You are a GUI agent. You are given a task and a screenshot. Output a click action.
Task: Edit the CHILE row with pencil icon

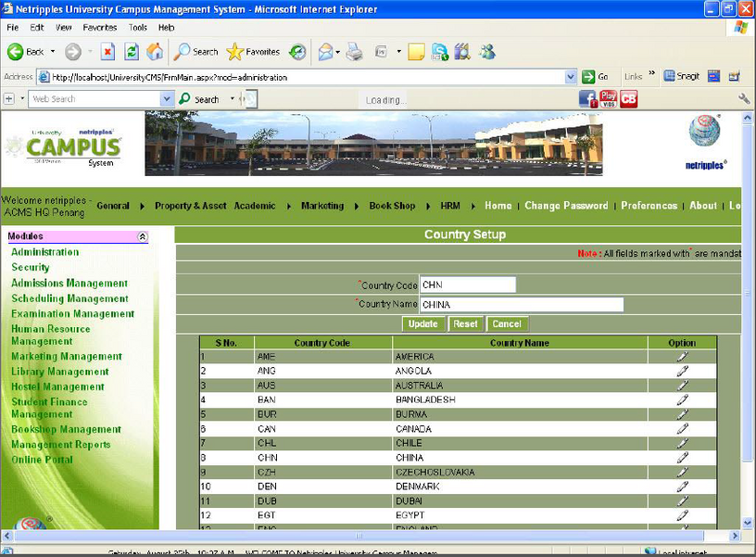682,443
